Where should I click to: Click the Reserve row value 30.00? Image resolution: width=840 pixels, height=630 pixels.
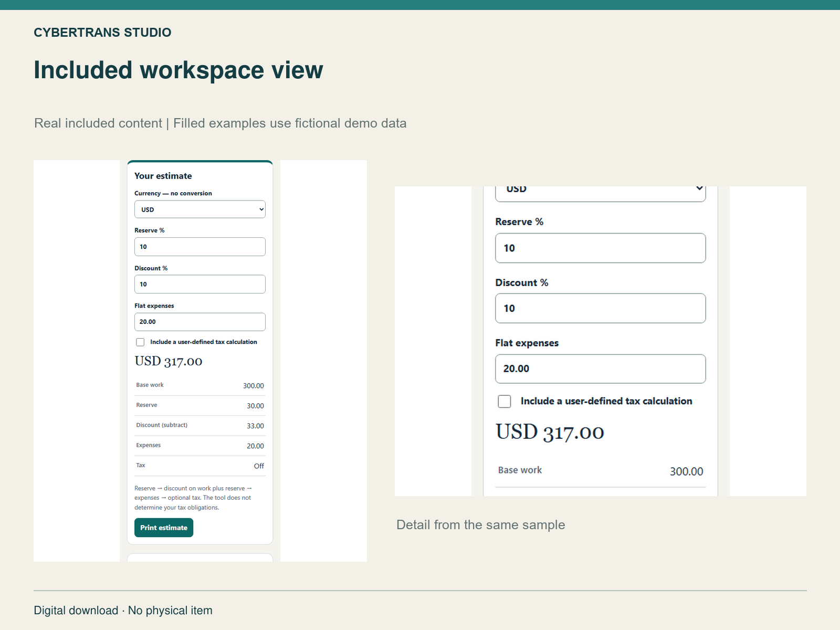point(256,406)
